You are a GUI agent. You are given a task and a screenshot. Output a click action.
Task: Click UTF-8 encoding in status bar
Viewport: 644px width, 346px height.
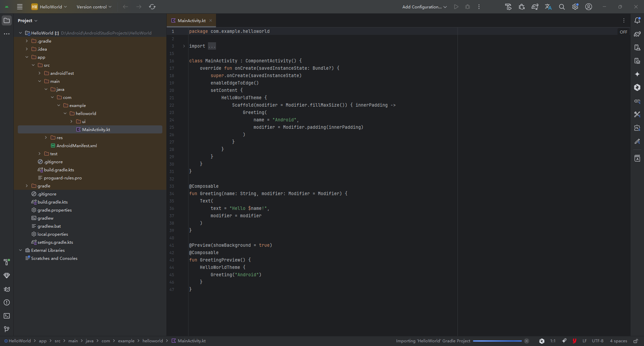597,341
